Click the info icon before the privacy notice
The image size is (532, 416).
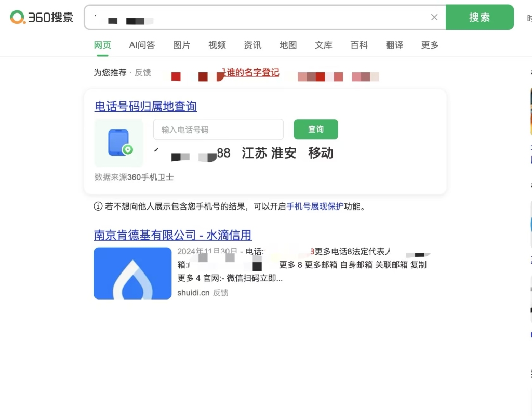(97, 206)
